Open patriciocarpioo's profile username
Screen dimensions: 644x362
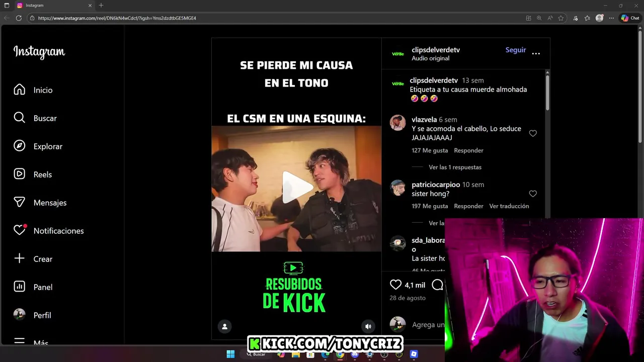(x=436, y=185)
